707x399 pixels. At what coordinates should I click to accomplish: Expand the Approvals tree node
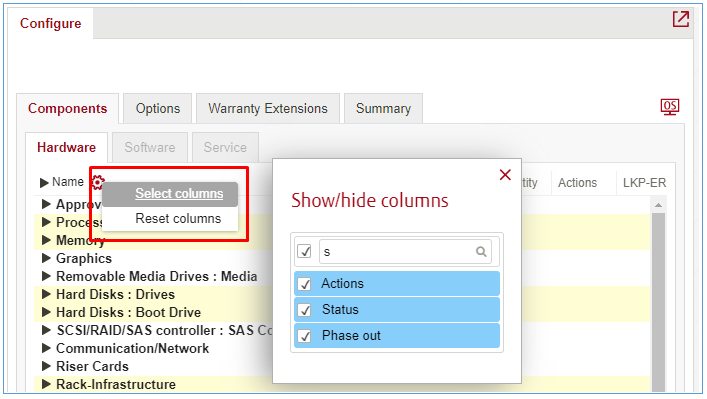(x=46, y=204)
